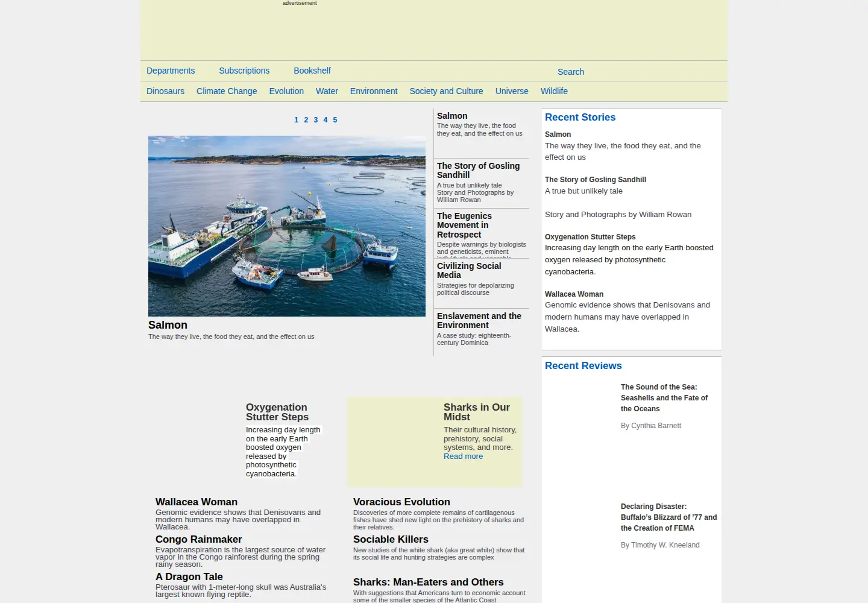Switch to slide 3 in carousel
This screenshot has height=603, width=868.
coord(315,120)
